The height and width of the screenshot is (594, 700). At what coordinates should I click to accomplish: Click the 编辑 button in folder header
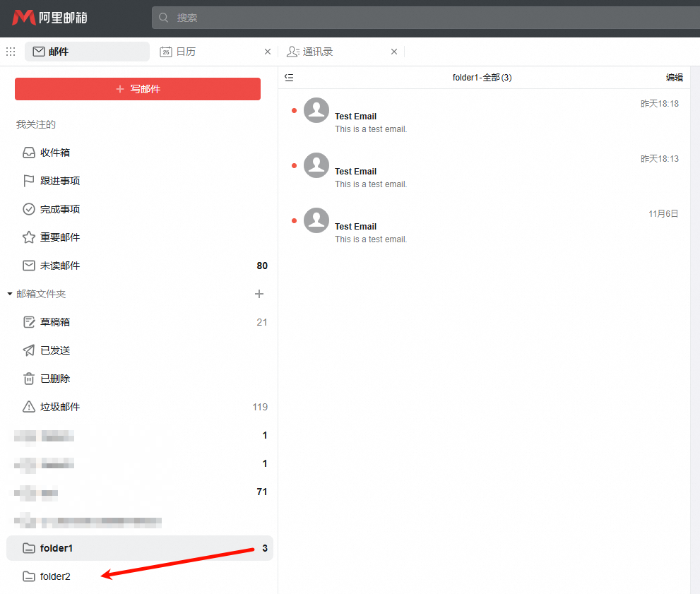(x=674, y=78)
